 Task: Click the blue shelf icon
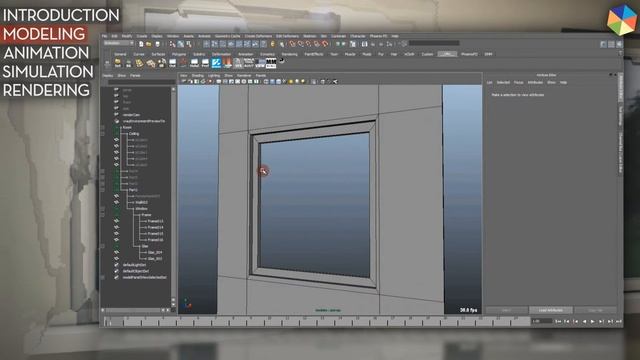pos(216,63)
